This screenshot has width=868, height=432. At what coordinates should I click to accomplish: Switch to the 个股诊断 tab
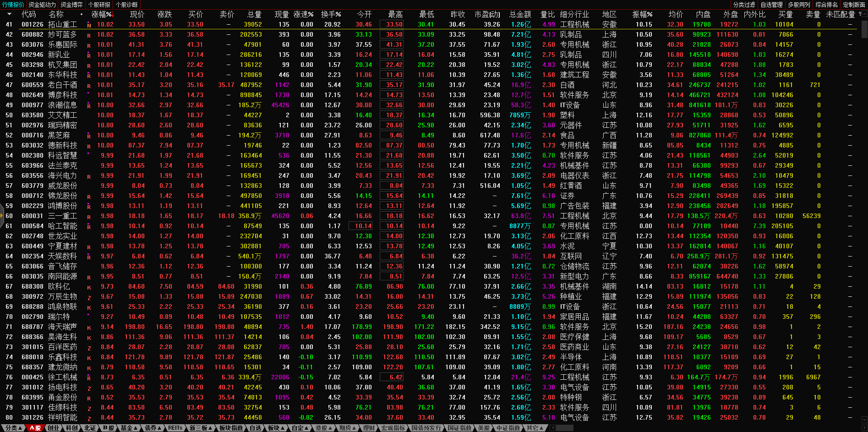tap(127, 5)
